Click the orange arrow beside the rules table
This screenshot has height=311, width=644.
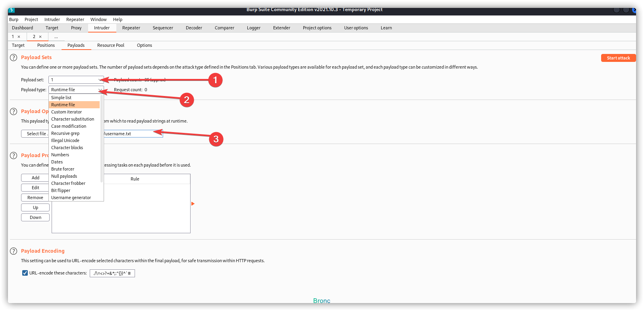tap(193, 203)
